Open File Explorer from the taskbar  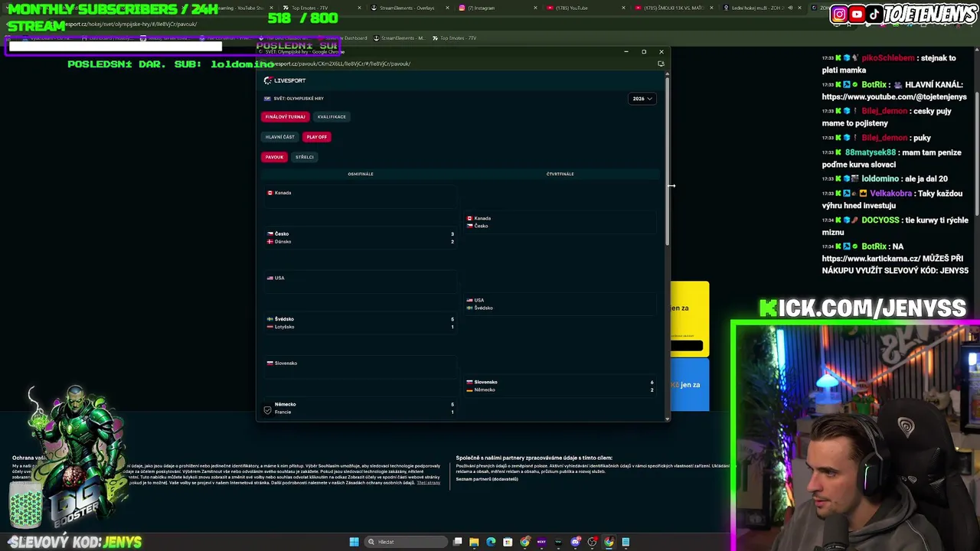pyautogui.click(x=474, y=542)
